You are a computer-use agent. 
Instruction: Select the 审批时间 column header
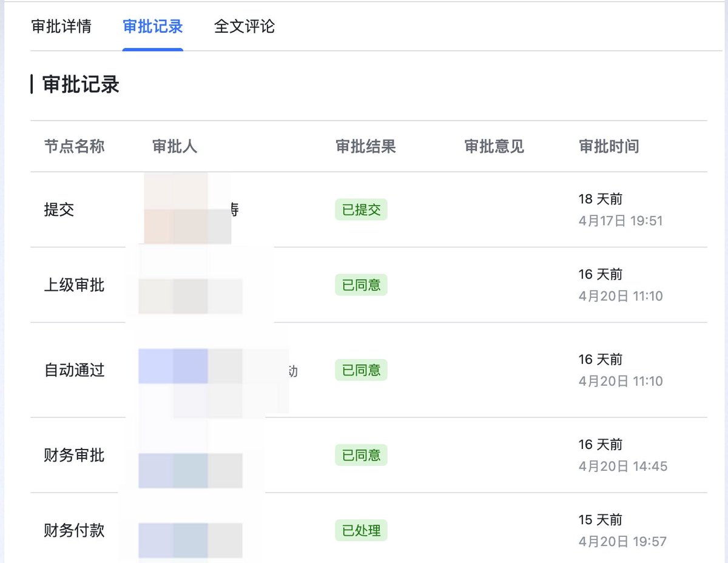[x=609, y=146]
